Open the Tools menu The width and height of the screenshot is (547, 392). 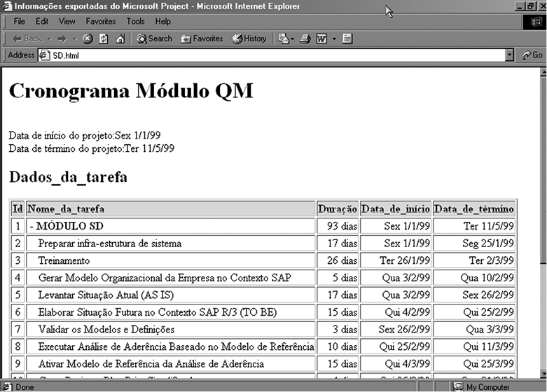point(136,22)
